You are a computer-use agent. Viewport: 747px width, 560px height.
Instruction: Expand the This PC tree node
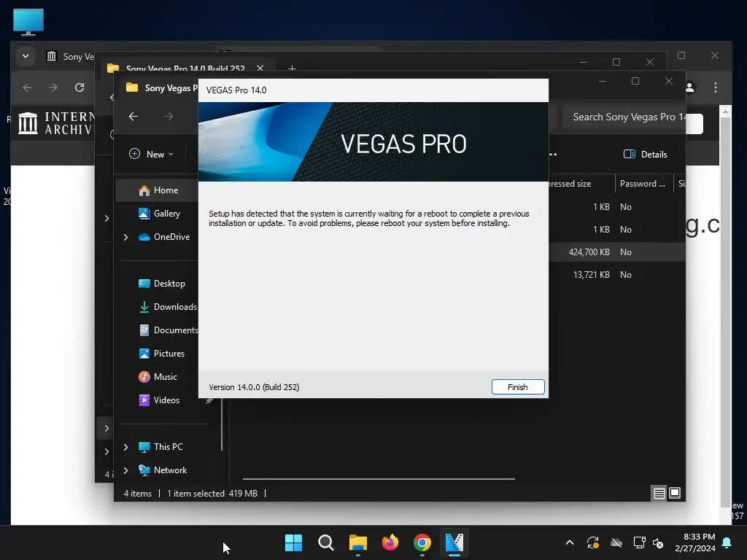pos(125,447)
